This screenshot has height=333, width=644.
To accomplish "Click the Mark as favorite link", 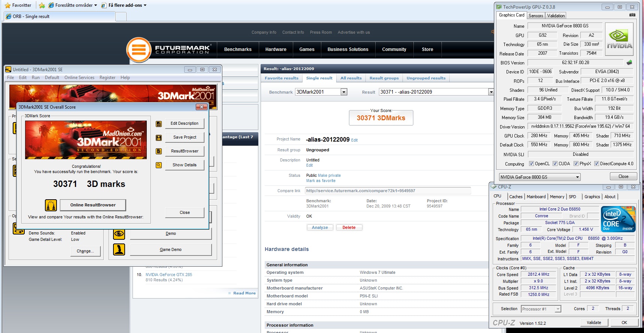I will (x=321, y=181).
